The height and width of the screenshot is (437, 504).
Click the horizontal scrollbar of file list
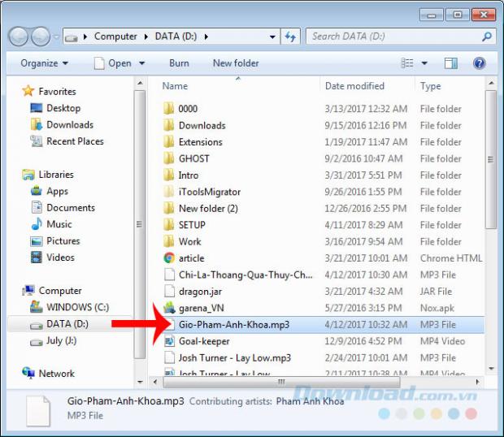(x=280, y=381)
